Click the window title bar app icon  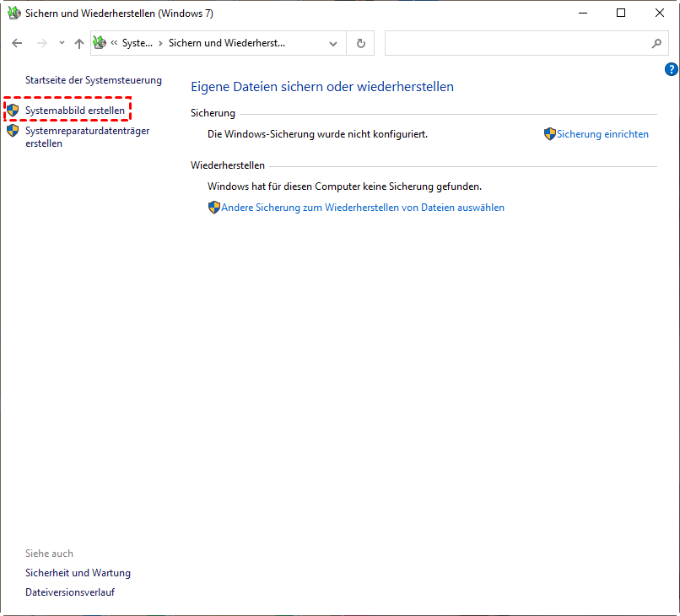(x=13, y=13)
